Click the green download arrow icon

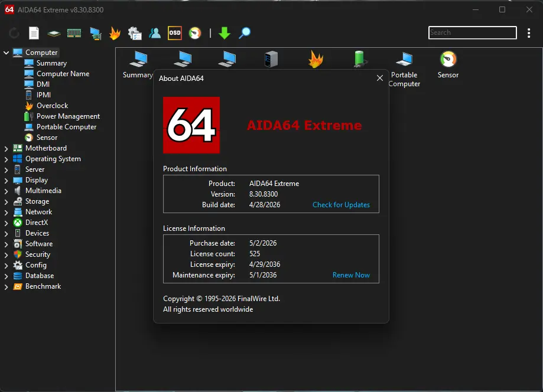[x=225, y=33]
